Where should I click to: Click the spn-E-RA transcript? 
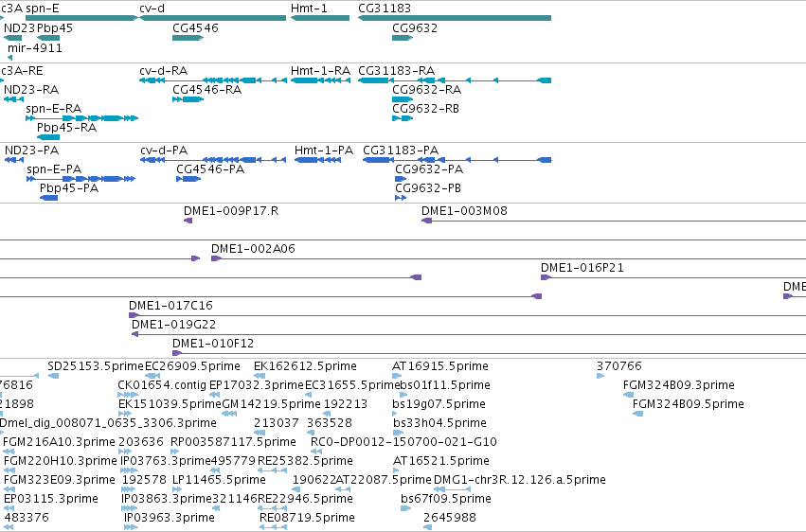81,118
